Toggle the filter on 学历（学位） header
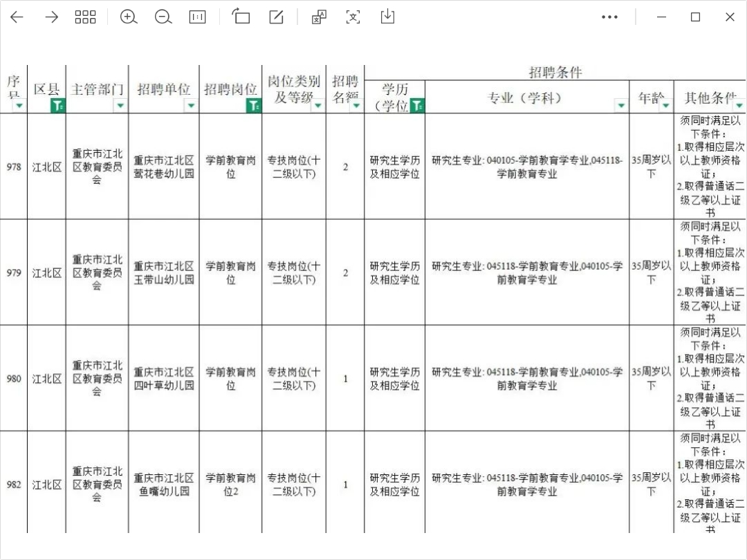747x560 pixels. (x=417, y=104)
